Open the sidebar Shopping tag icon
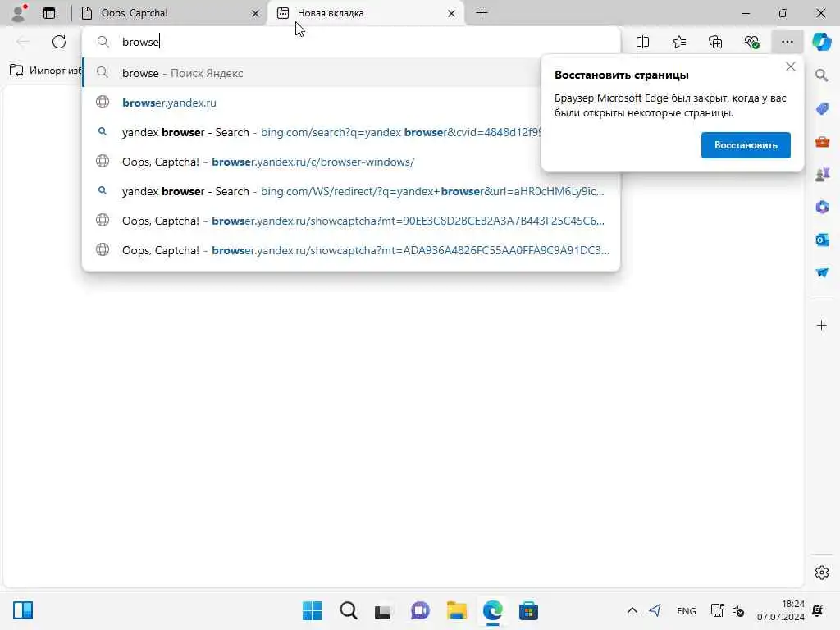This screenshot has width=840, height=630. [x=822, y=109]
